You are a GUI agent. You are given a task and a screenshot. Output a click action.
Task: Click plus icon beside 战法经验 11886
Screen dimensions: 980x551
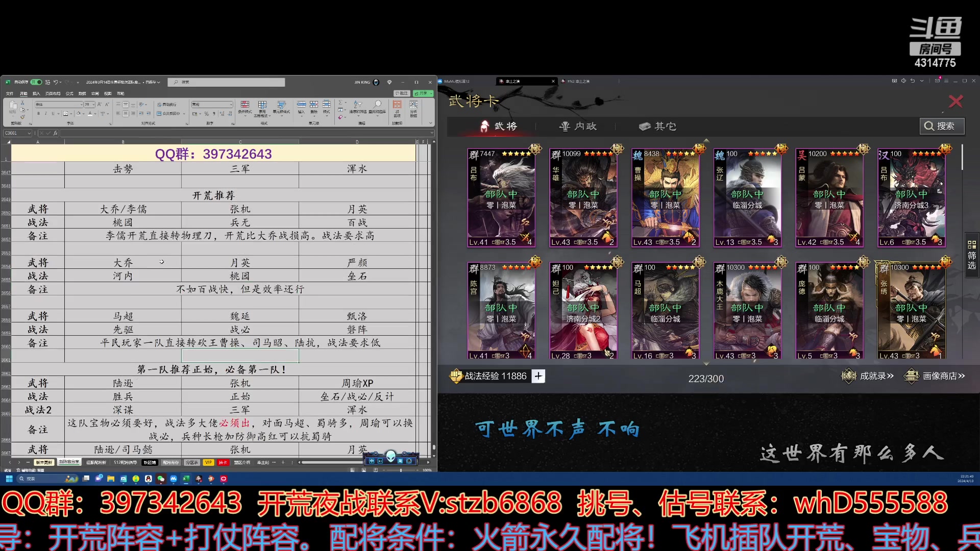[x=538, y=376]
